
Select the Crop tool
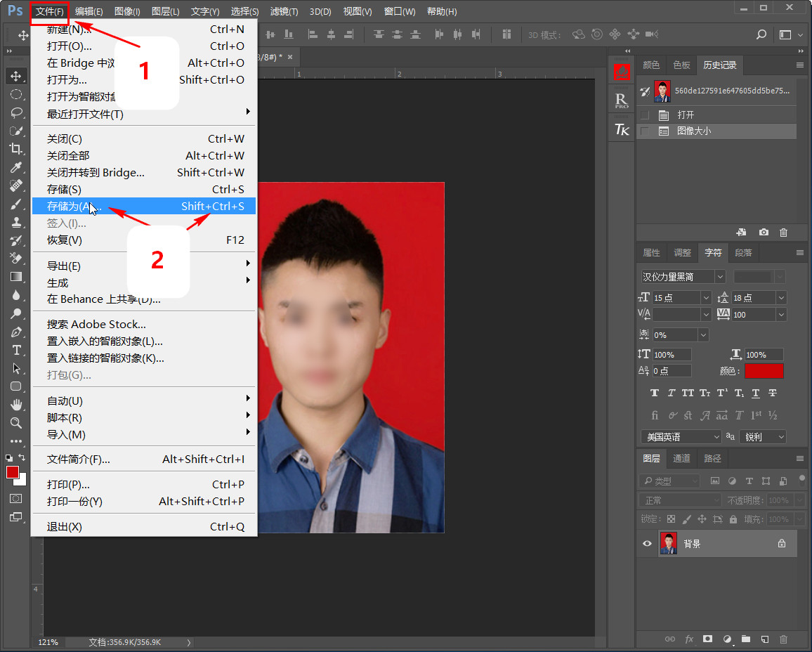point(15,149)
